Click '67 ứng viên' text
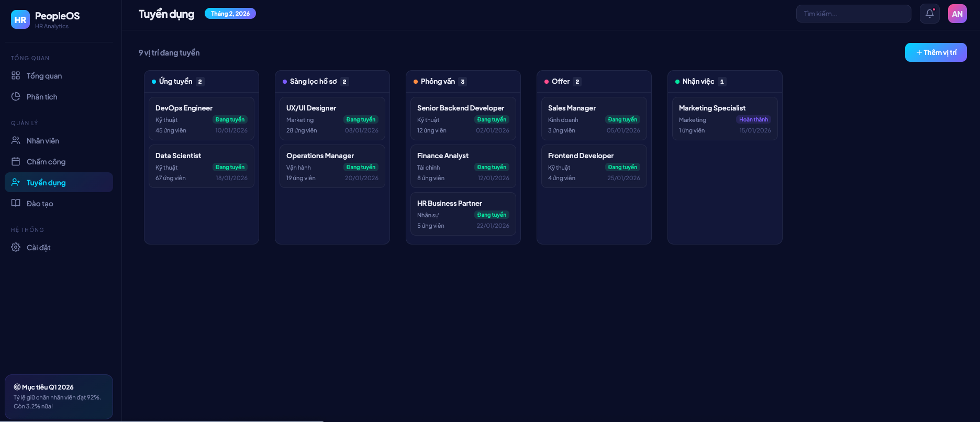The height and width of the screenshot is (422, 980). pyautogui.click(x=171, y=178)
